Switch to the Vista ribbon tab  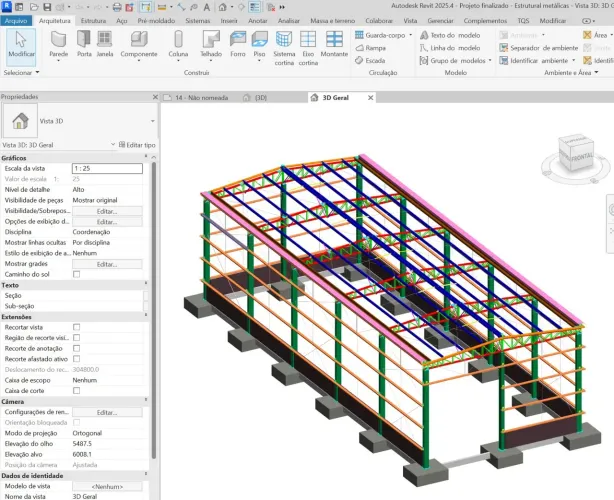(x=410, y=21)
